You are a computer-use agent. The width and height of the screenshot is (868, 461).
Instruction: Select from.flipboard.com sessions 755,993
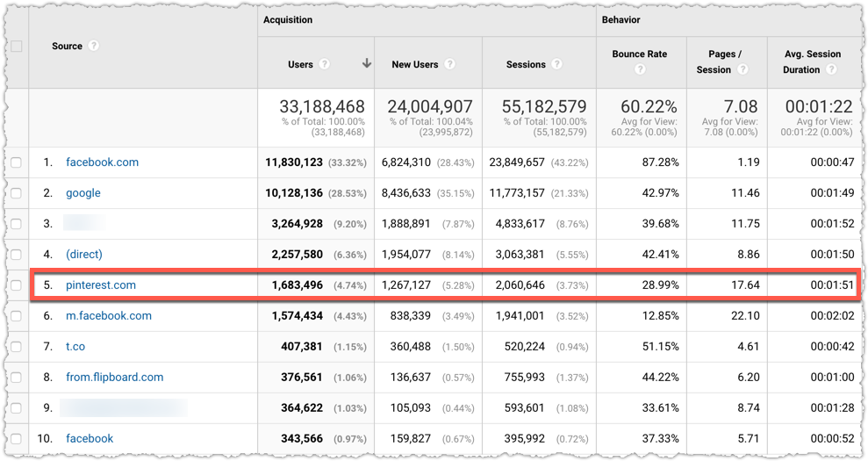(525, 378)
